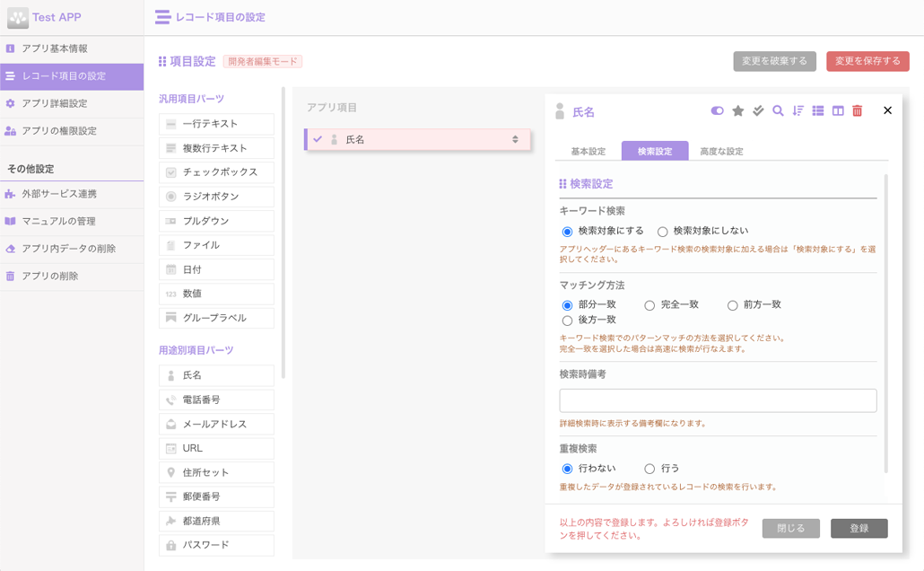Click the 登録 button
Viewport: 924px width, 571px height.
(x=859, y=528)
